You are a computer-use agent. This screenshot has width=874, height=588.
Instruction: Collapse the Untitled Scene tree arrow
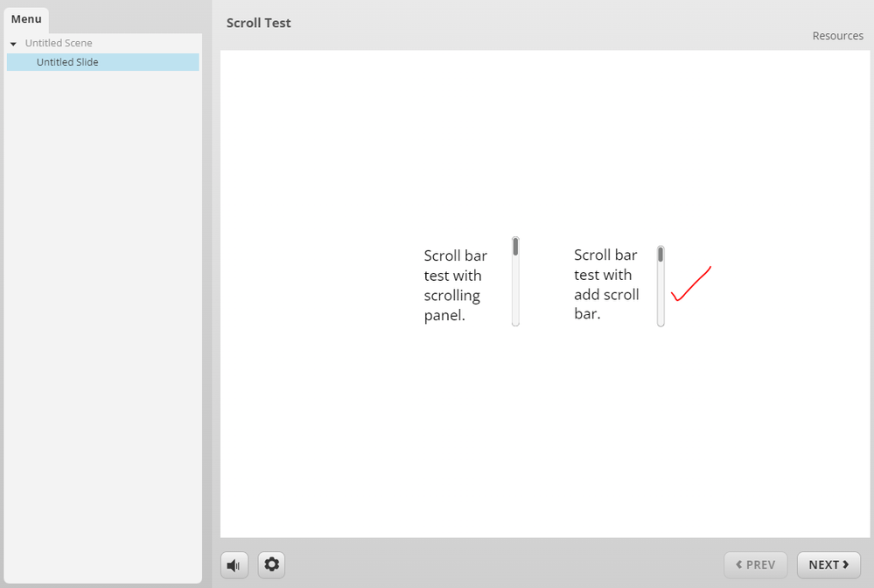[x=13, y=44]
